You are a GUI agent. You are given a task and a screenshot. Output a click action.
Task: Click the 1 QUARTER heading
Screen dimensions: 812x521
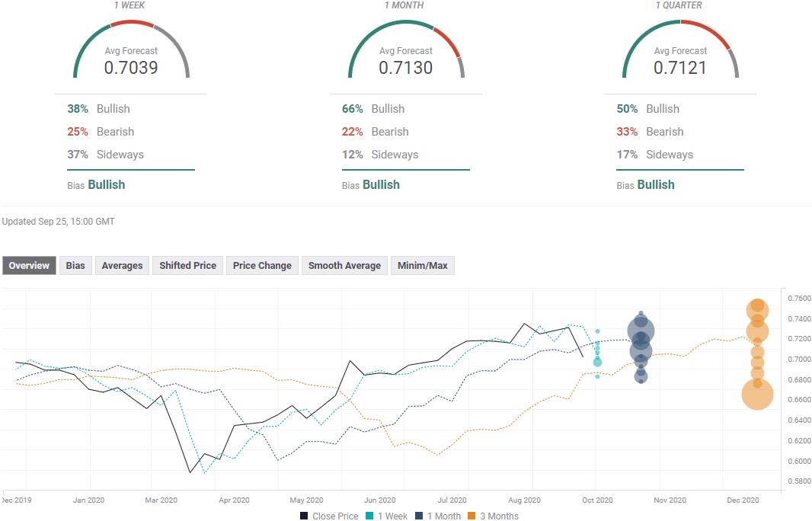pos(679,5)
